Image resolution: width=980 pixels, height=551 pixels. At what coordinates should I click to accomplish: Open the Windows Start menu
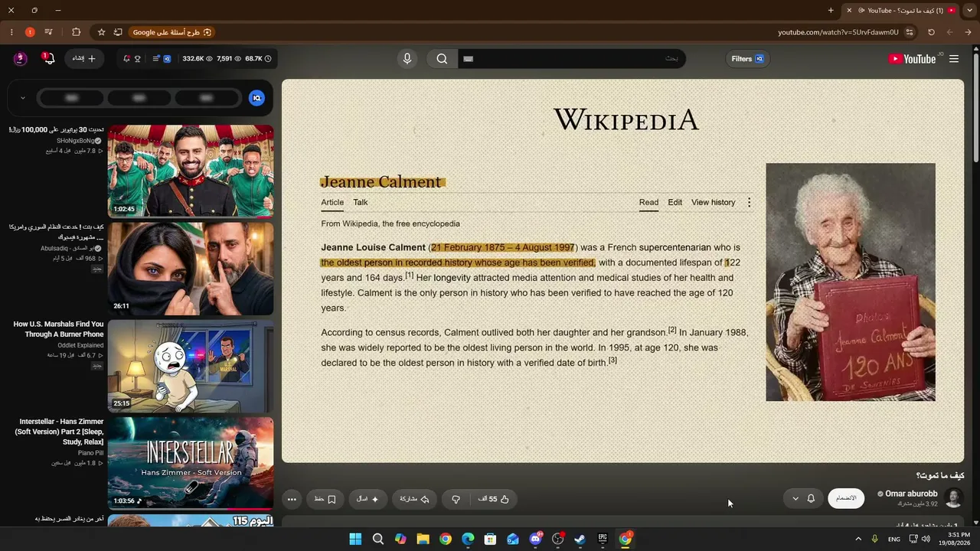[x=355, y=539]
